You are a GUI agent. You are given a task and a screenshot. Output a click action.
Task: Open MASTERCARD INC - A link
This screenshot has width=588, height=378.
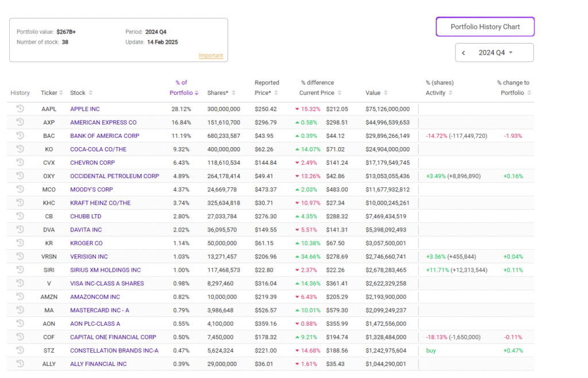(x=99, y=310)
